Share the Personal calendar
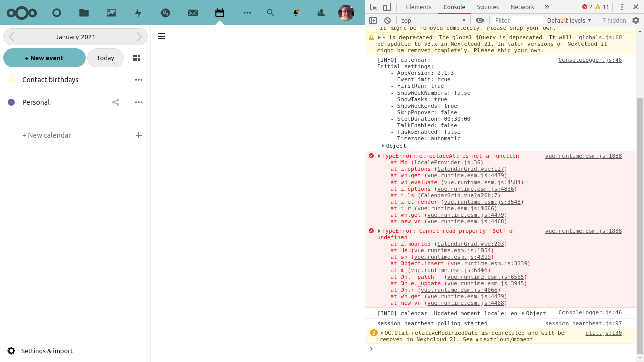The width and height of the screenshot is (644, 362). [116, 102]
